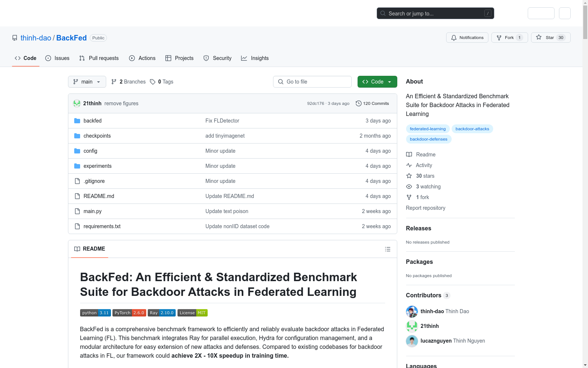This screenshot has height=368, width=588.
Task: Click the Activity pulse icon
Action: point(409,165)
